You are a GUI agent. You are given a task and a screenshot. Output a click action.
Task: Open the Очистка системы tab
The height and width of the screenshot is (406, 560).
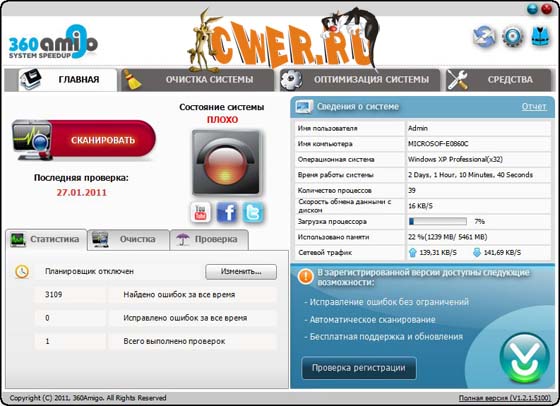[x=197, y=80]
